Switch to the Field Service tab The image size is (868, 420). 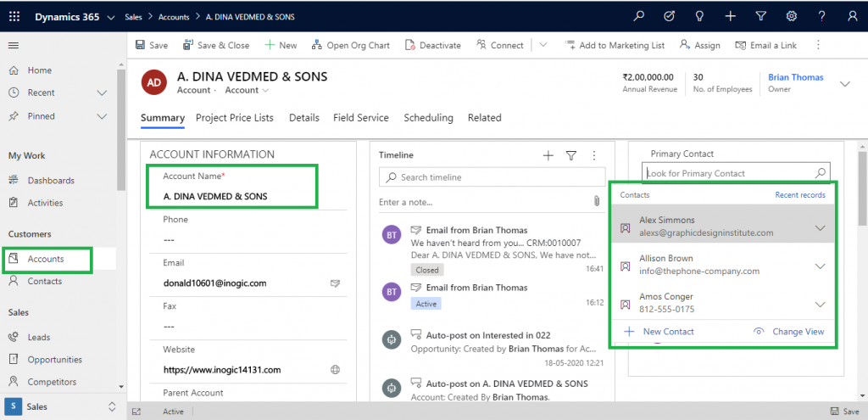[x=361, y=118]
